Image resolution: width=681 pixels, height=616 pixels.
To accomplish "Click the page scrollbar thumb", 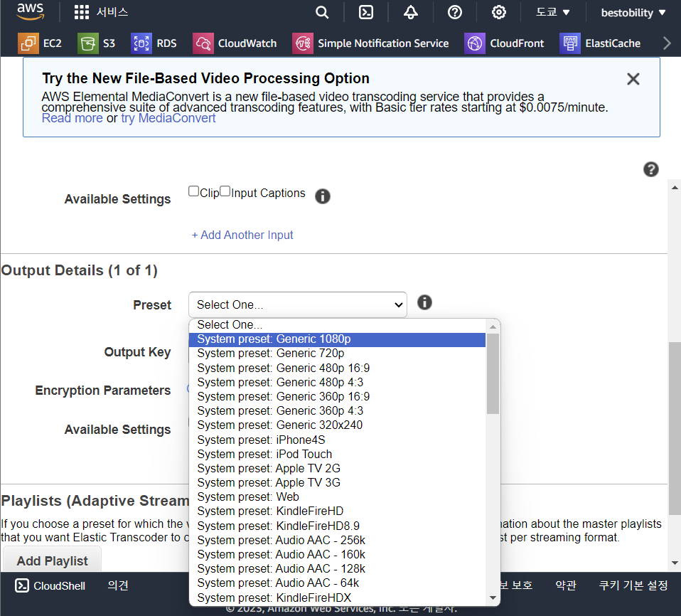I will (x=675, y=428).
